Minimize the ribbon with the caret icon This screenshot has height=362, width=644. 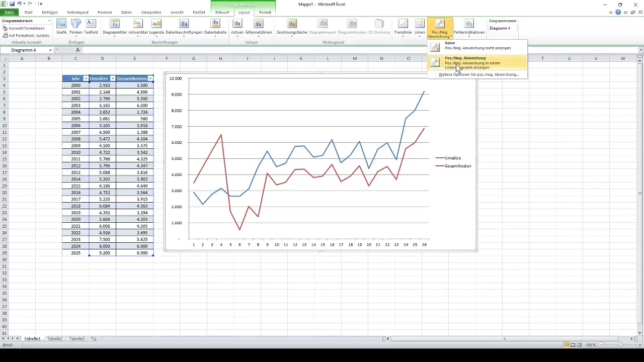[x=611, y=12]
